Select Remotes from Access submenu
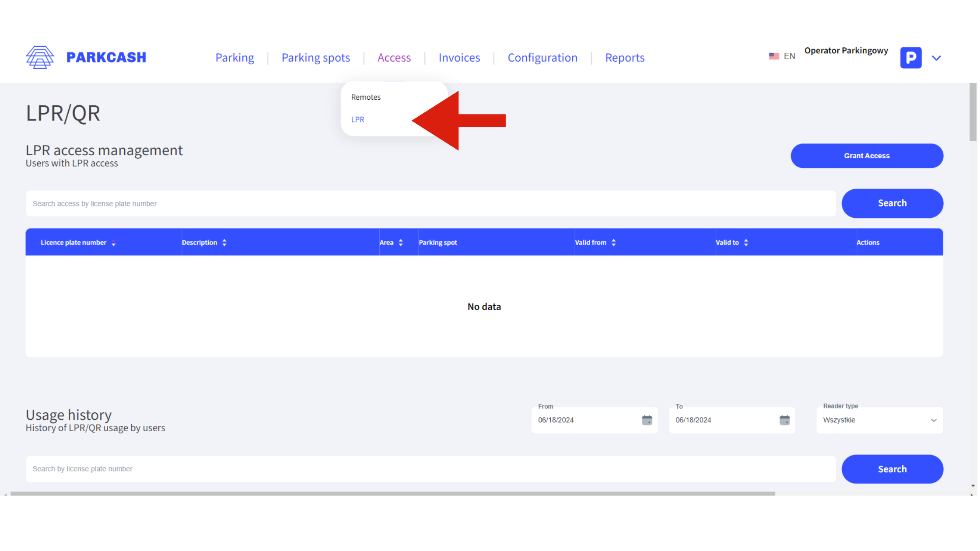 coord(366,97)
